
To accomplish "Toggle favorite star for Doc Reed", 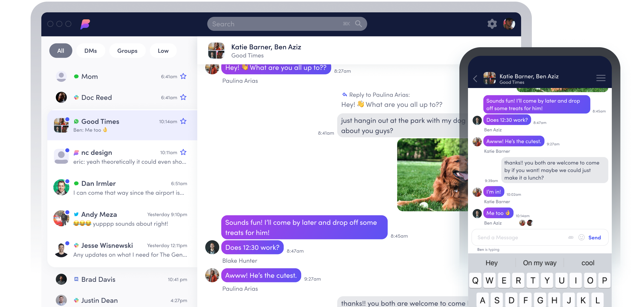I will tap(183, 97).
